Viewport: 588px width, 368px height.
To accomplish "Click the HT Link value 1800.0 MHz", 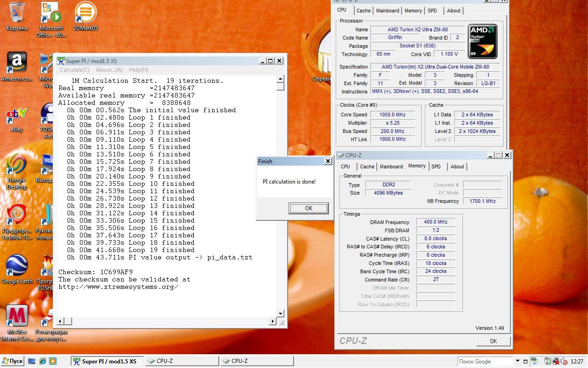I will coord(392,139).
